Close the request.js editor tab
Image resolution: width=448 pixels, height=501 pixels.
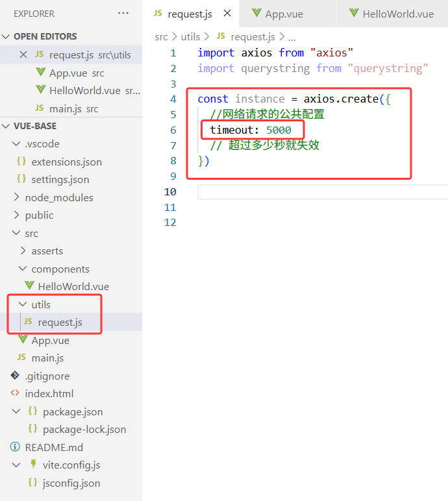[x=227, y=14]
